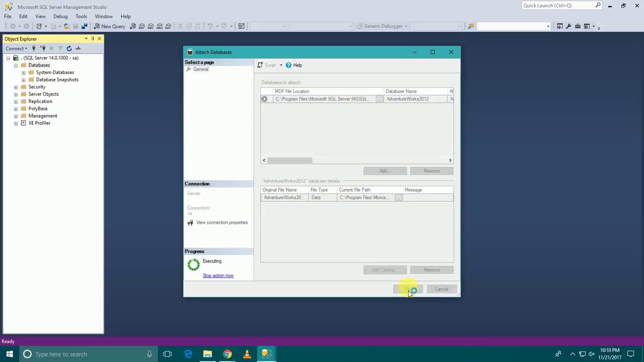
Task: Click the Activity Monitor toolbar icon
Action: [242, 26]
